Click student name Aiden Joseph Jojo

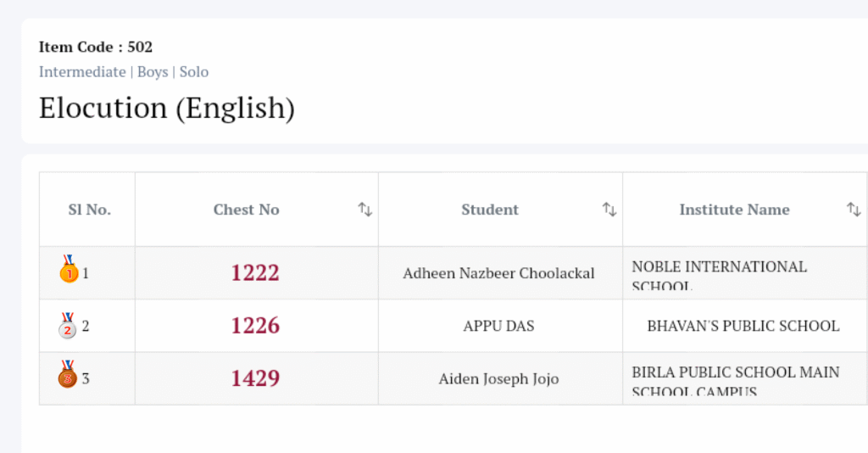click(498, 378)
